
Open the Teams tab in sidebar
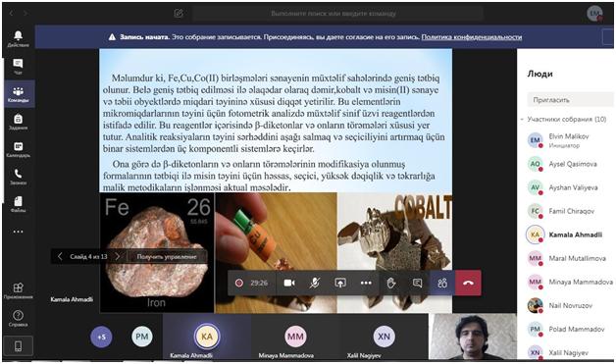tap(18, 94)
